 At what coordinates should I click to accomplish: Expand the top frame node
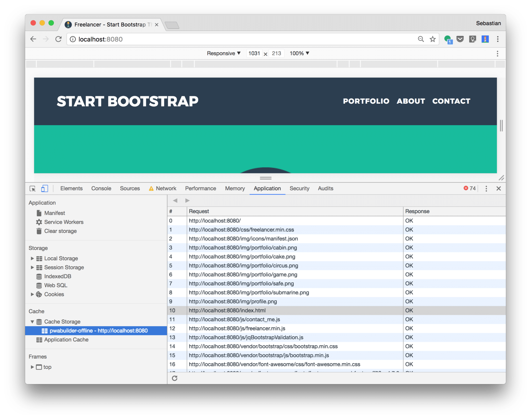tap(32, 367)
